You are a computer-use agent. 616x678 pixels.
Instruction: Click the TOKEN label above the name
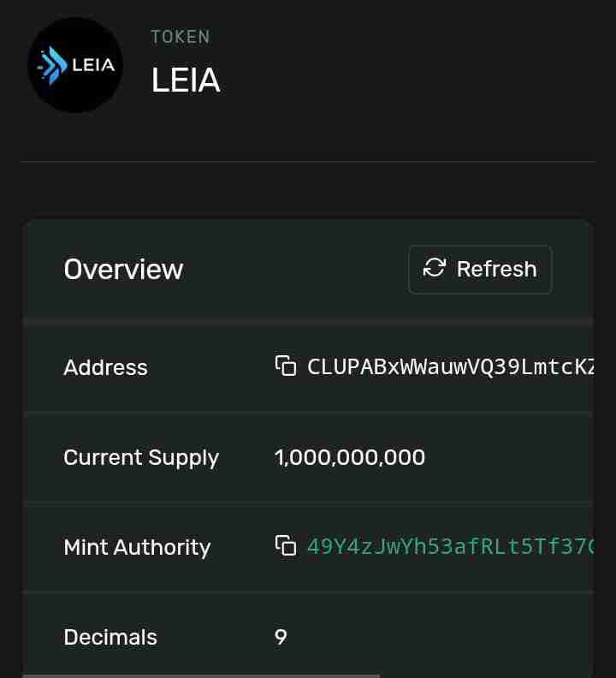pyautogui.click(x=180, y=37)
